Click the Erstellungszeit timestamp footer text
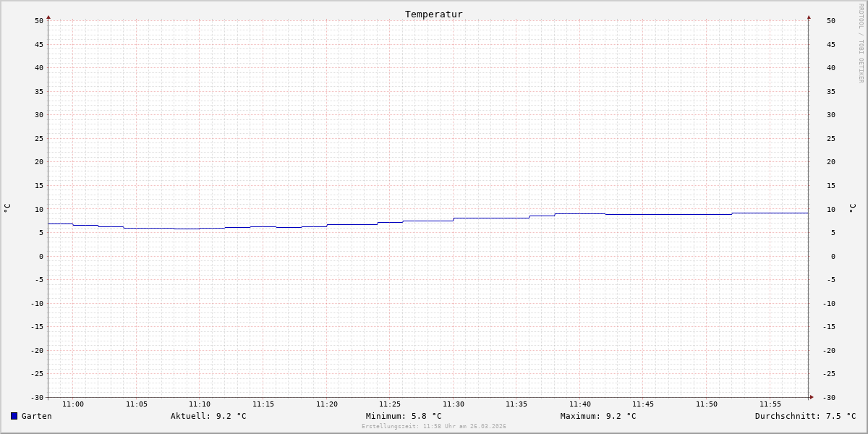 pyautogui.click(x=434, y=426)
